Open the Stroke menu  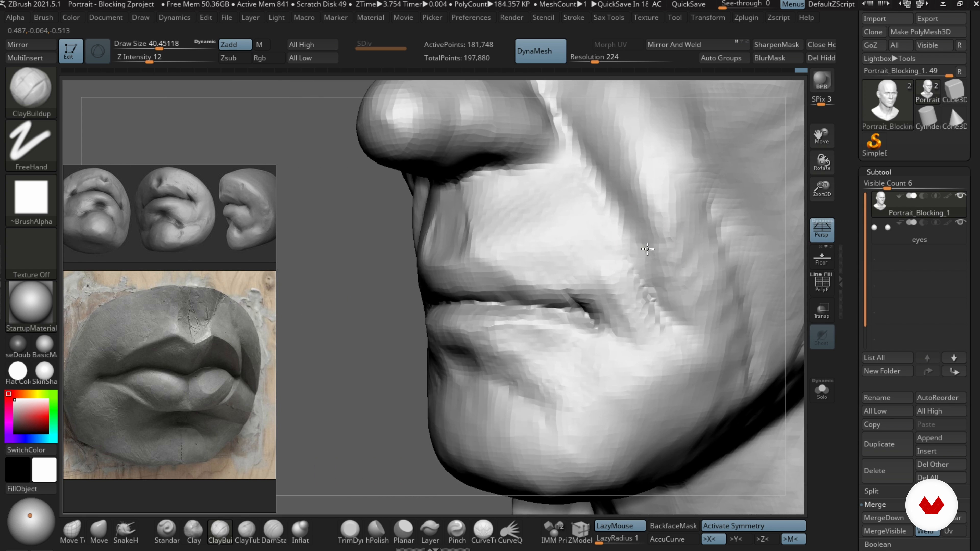tap(574, 18)
